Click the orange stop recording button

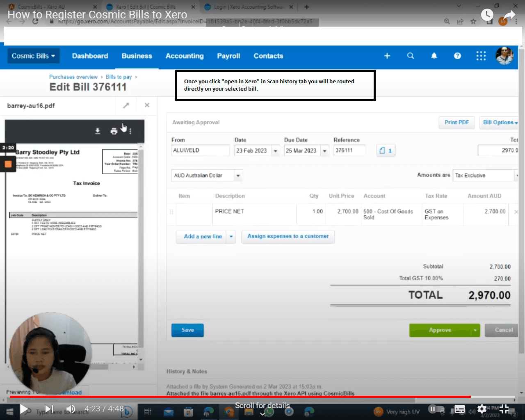(8, 164)
